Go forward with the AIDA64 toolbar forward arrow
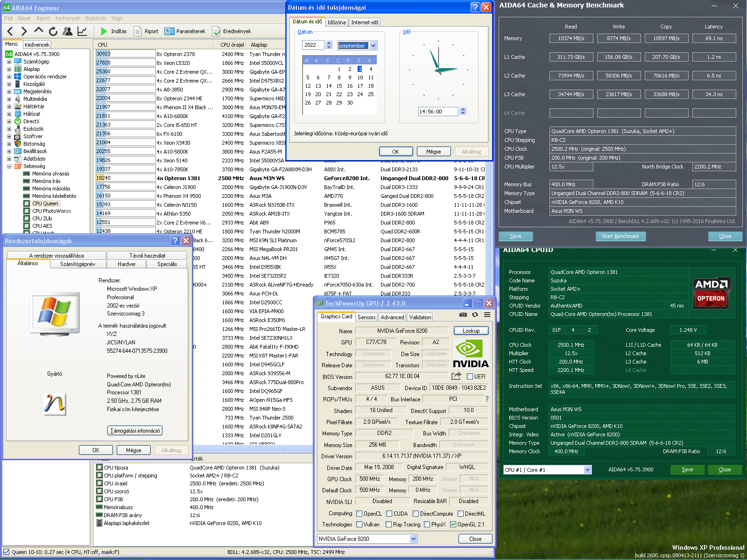 [x=24, y=31]
